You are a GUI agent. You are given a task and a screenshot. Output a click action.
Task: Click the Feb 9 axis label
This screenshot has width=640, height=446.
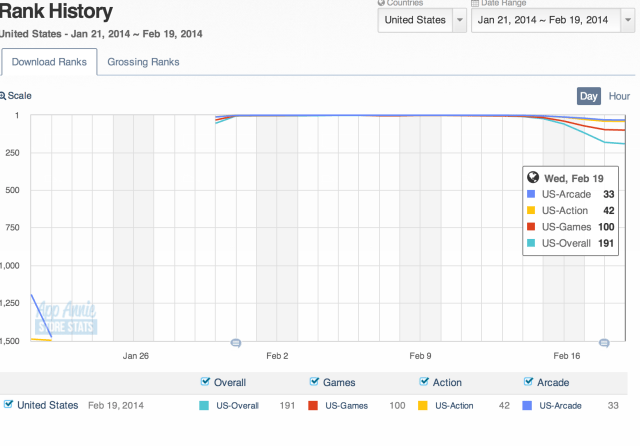coord(420,356)
